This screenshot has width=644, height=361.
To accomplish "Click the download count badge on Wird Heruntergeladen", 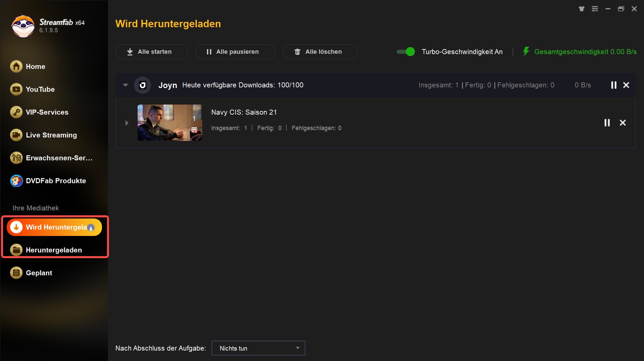I will 91,228.
